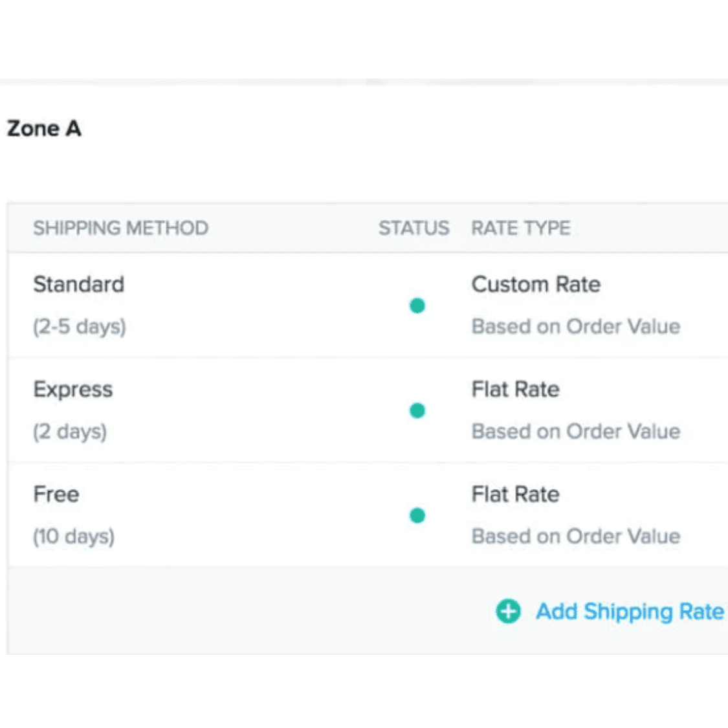Select the Standard shipping method name
The image size is (728, 728).
(79, 284)
